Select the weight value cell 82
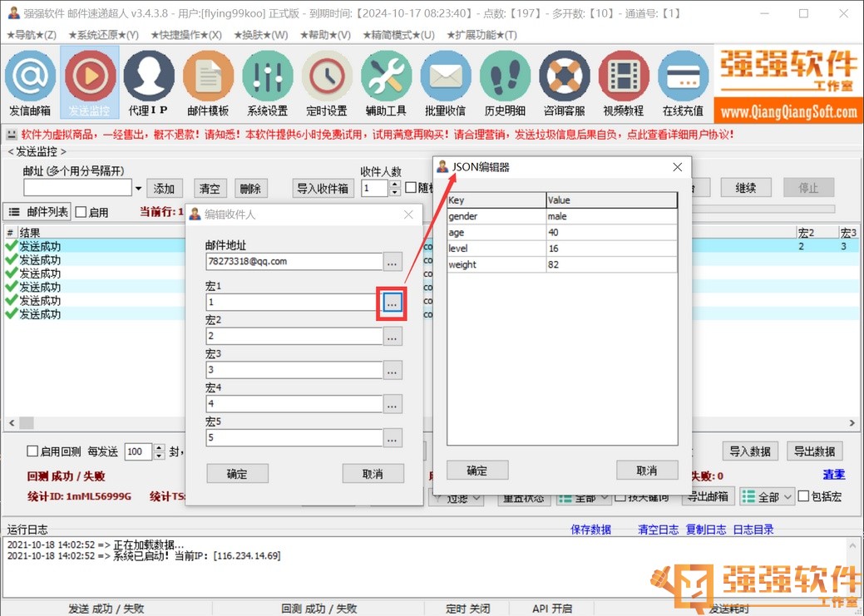 coord(612,264)
